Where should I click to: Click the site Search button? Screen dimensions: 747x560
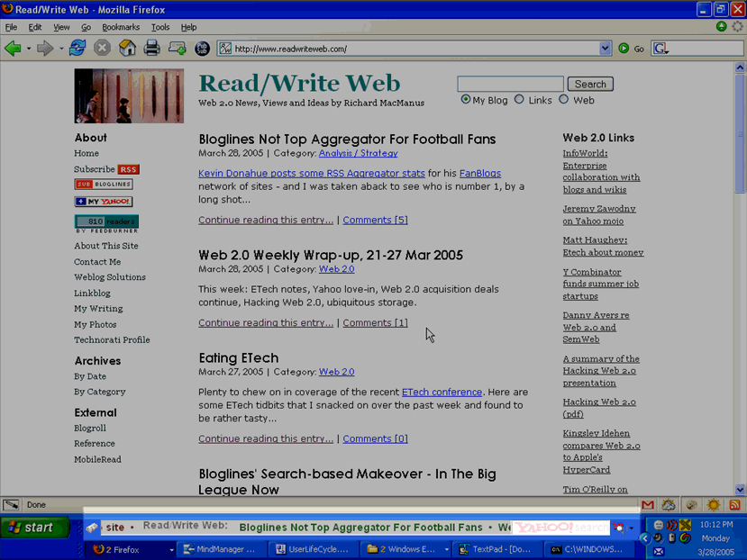pyautogui.click(x=590, y=85)
